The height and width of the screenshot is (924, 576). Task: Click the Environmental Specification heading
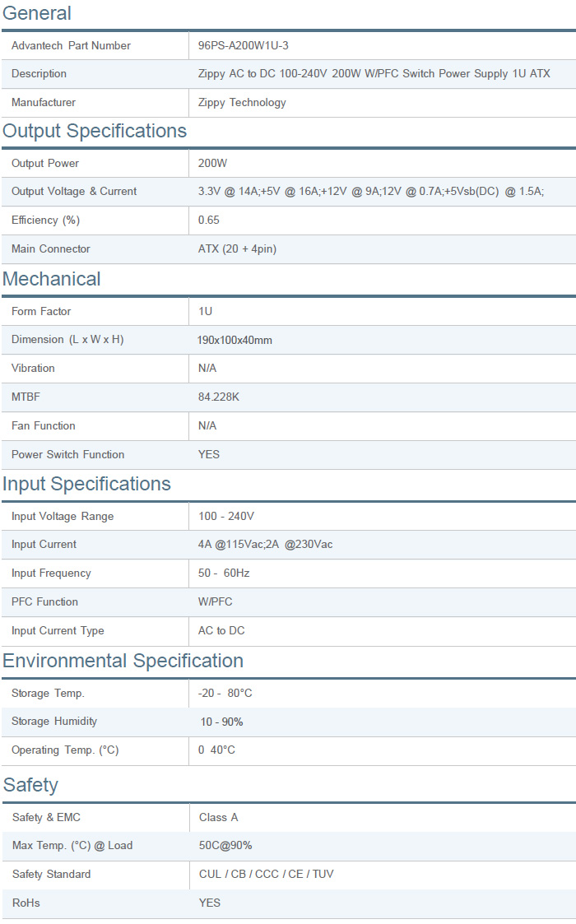point(123,662)
